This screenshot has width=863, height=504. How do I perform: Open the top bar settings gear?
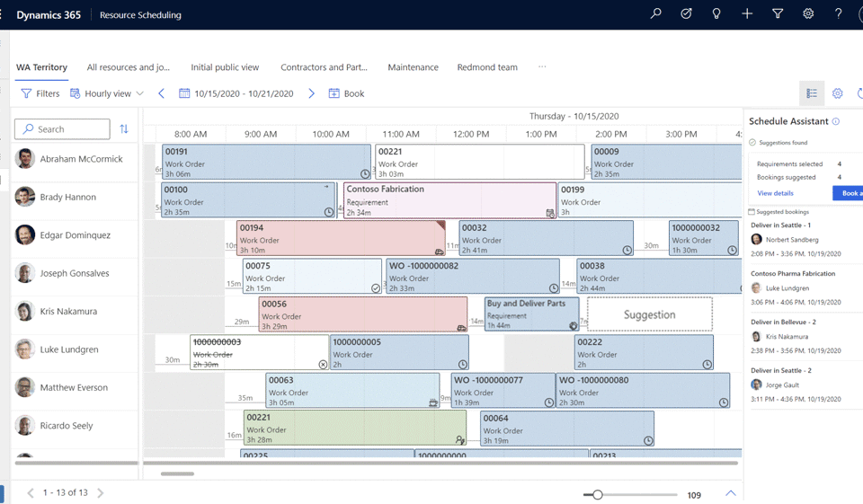pos(808,13)
